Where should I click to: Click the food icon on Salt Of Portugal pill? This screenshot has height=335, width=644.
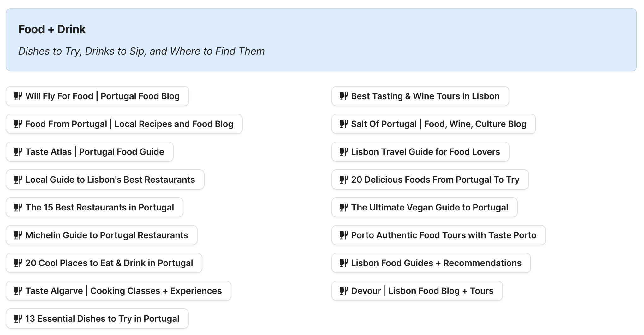343,124
